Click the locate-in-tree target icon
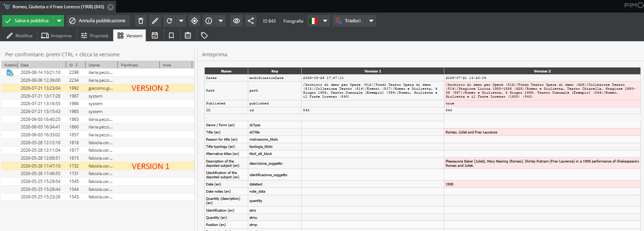644x231 pixels. [x=194, y=21]
